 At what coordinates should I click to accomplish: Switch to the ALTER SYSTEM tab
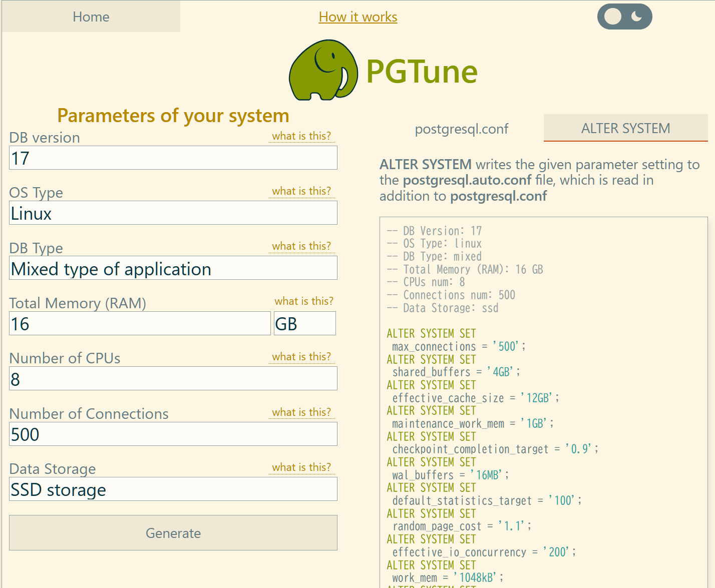pos(625,128)
